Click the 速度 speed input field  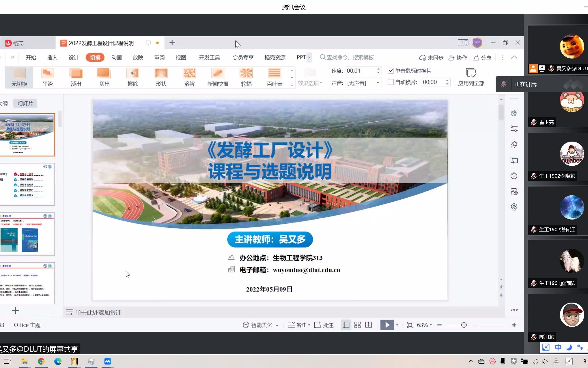[361, 71]
